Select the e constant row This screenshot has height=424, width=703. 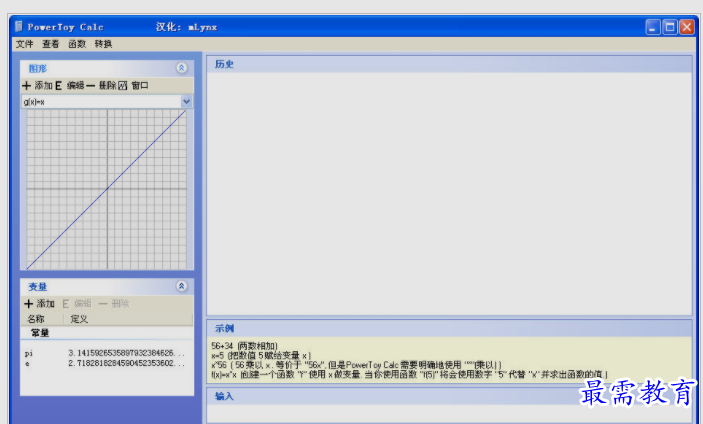click(107, 363)
